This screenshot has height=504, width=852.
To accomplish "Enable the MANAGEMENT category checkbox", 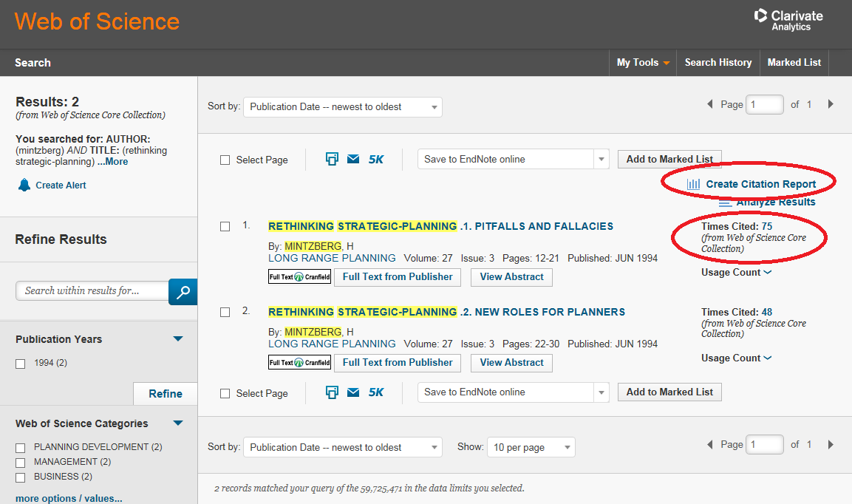I will [21, 463].
